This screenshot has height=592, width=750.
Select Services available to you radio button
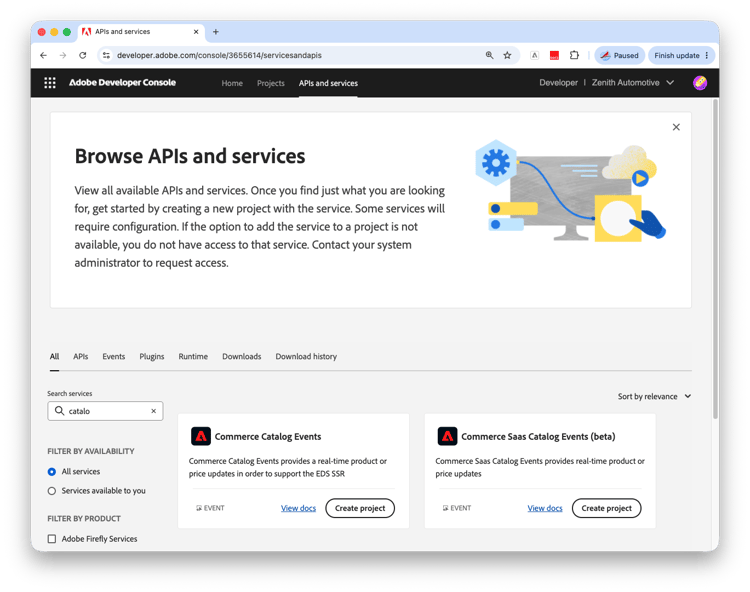click(x=52, y=491)
